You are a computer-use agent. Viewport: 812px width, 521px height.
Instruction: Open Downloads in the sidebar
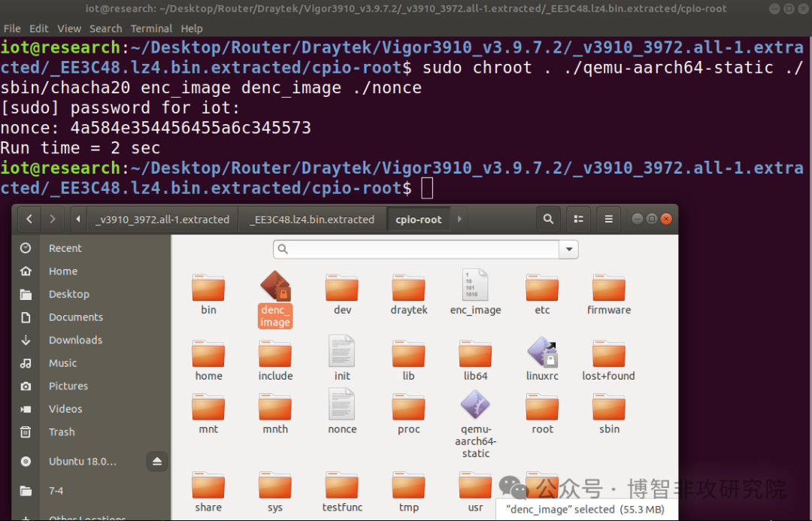point(91,340)
